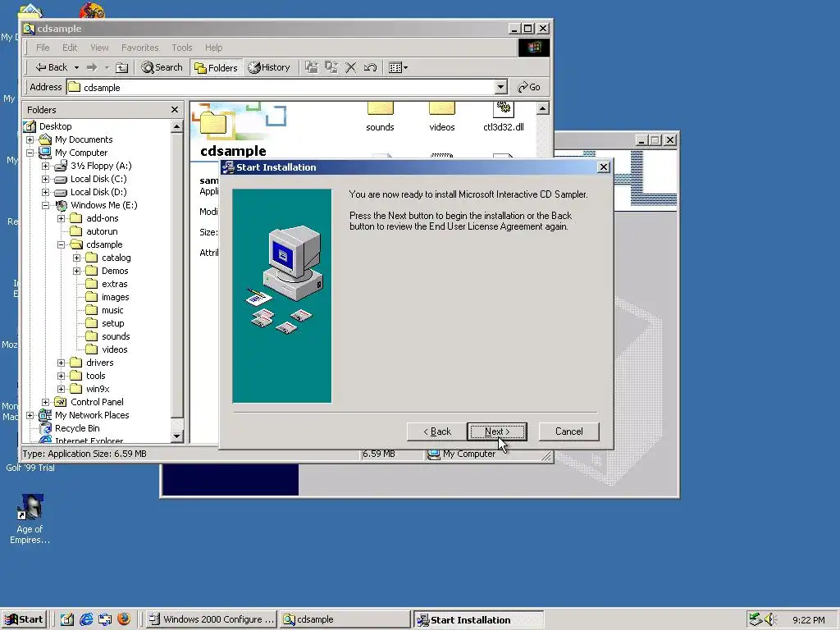
Task: Switch to Windows 2000 Configure taskbar button
Action: pyautogui.click(x=212, y=619)
